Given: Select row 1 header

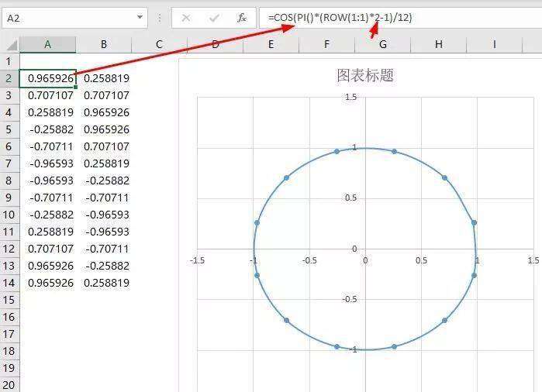Looking at the screenshot, I should pyautogui.click(x=9, y=61).
